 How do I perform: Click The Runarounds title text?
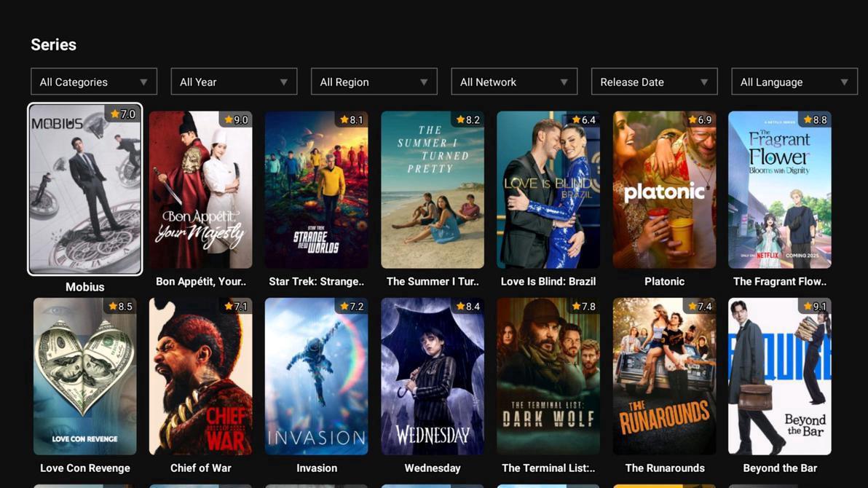pos(664,468)
